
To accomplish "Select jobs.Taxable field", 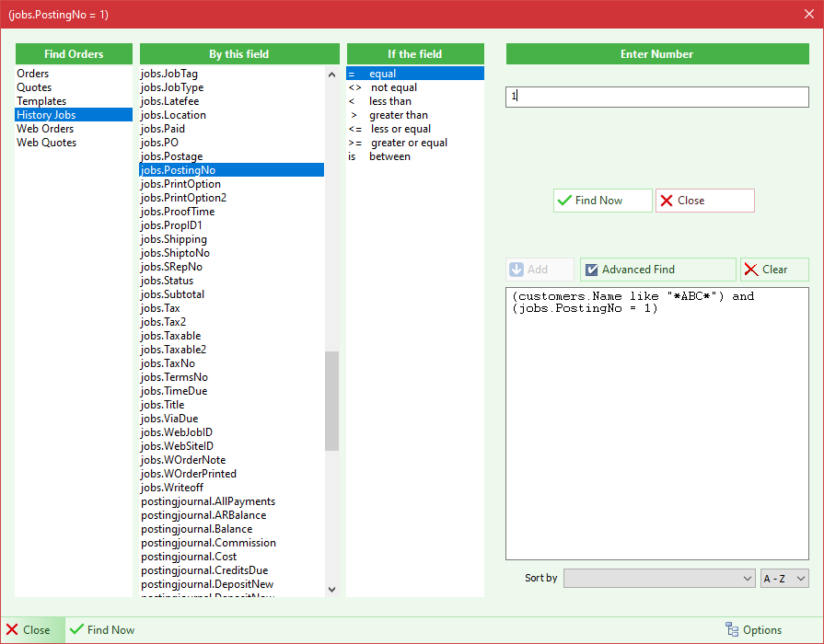I will [x=232, y=336].
